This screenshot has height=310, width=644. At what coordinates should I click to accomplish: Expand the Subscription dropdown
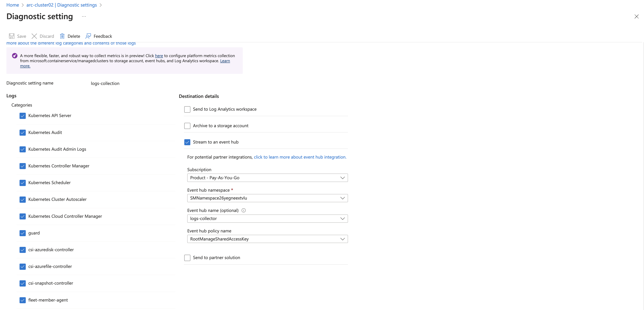tap(267, 178)
